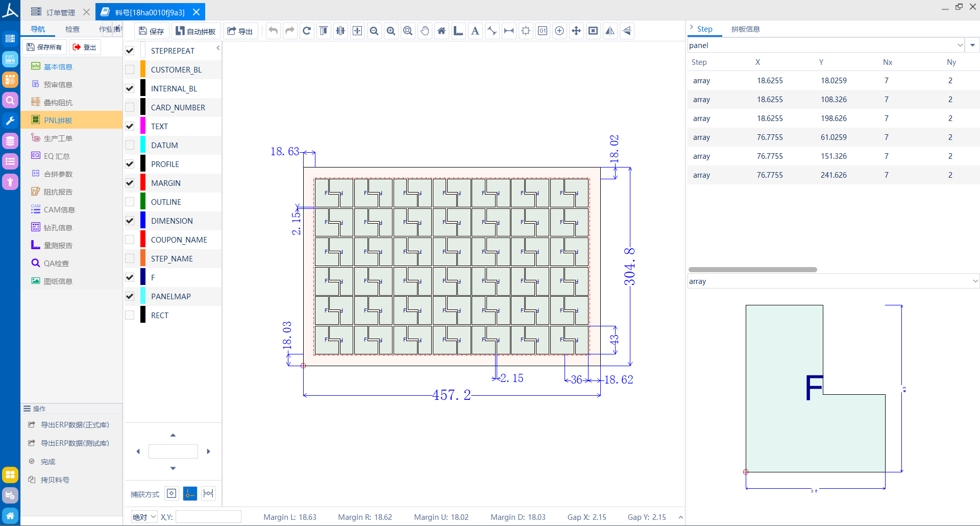This screenshot has height=526, width=980.
Task: Uncheck the STEPREPEAT layer checkbox
Action: tap(130, 51)
